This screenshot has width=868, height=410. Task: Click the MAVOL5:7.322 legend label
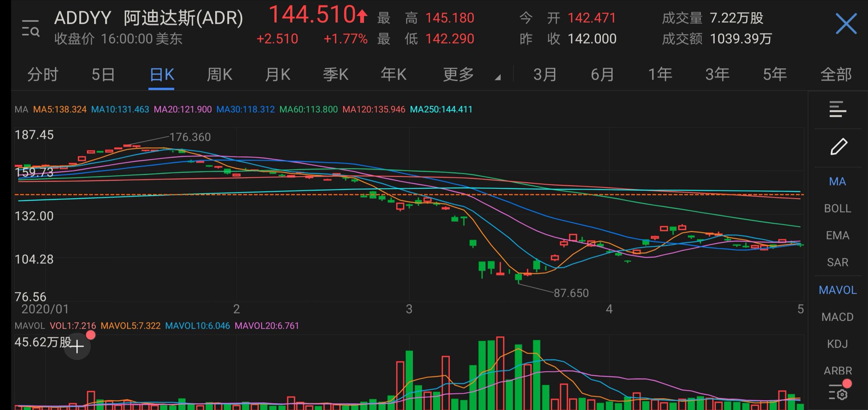pyautogui.click(x=131, y=326)
